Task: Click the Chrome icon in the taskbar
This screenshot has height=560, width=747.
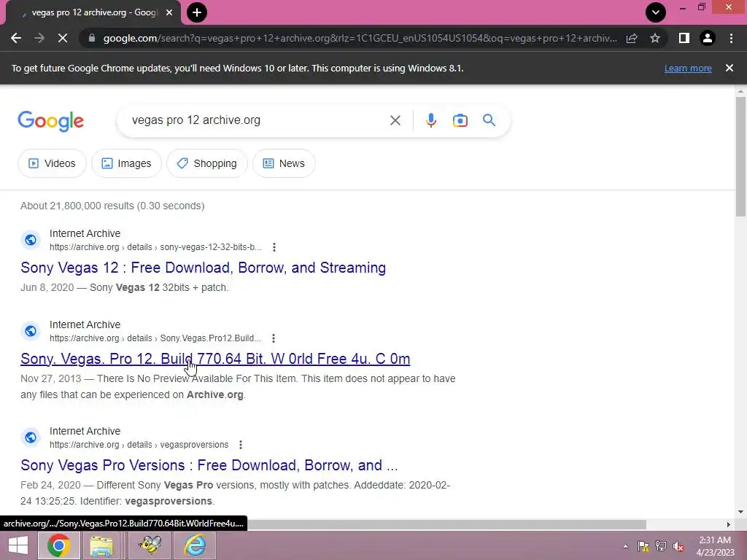Action: tap(58, 545)
